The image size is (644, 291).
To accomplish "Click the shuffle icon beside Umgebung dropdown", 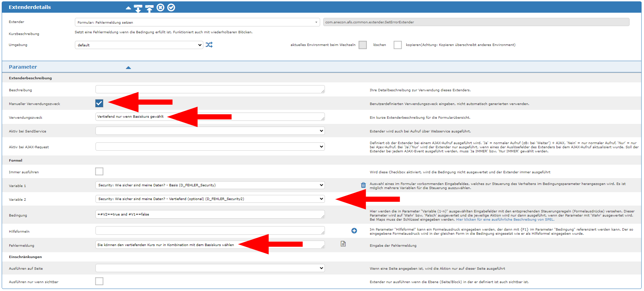I will (x=209, y=45).
